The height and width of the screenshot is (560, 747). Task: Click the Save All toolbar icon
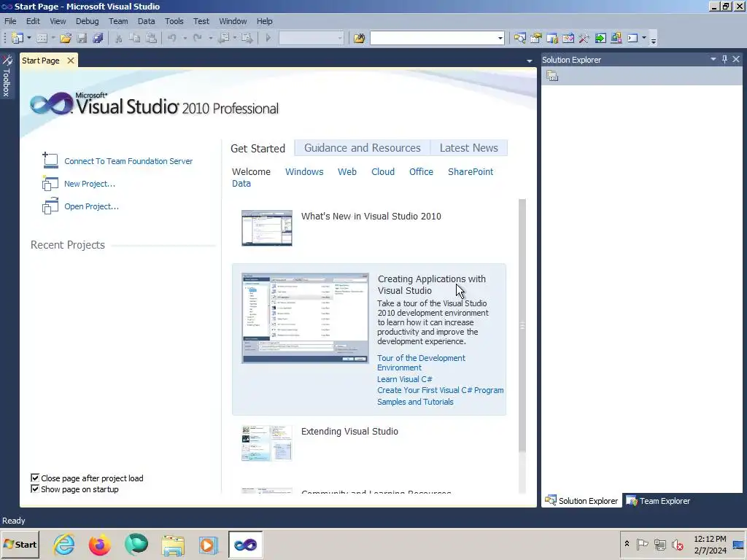click(98, 38)
